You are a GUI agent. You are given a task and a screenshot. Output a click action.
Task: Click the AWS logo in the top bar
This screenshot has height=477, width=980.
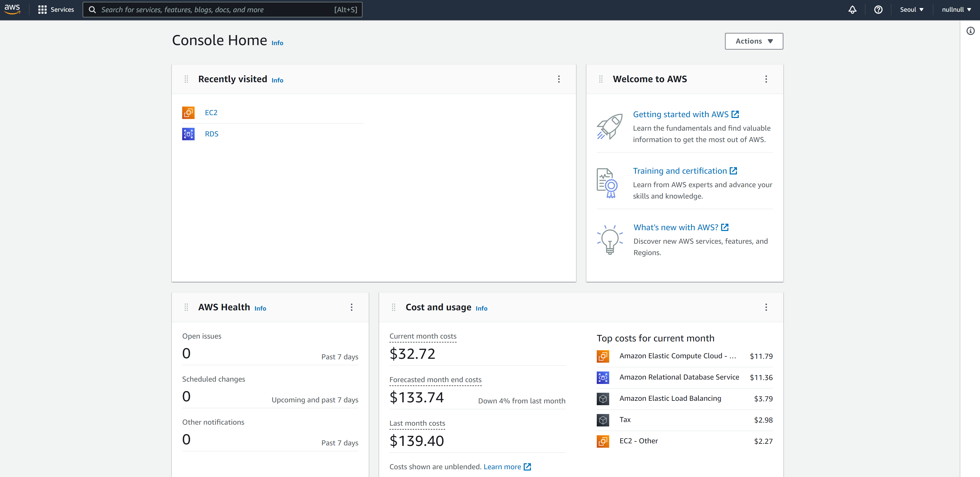pyautogui.click(x=12, y=9)
